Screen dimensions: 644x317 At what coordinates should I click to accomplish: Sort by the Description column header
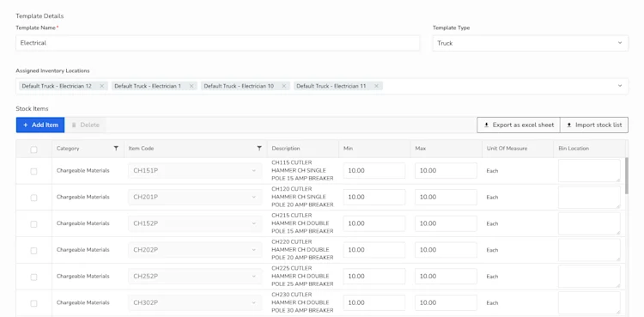click(x=286, y=149)
